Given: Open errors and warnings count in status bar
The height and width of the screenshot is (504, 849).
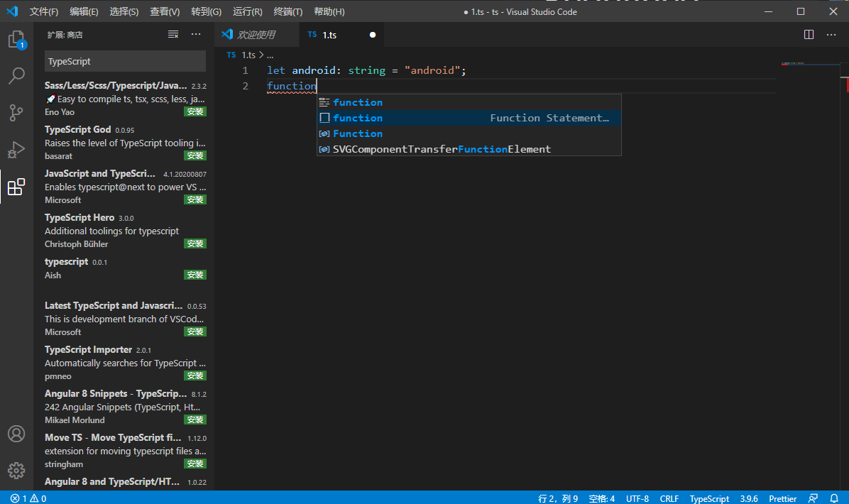Looking at the screenshot, I should (28, 498).
